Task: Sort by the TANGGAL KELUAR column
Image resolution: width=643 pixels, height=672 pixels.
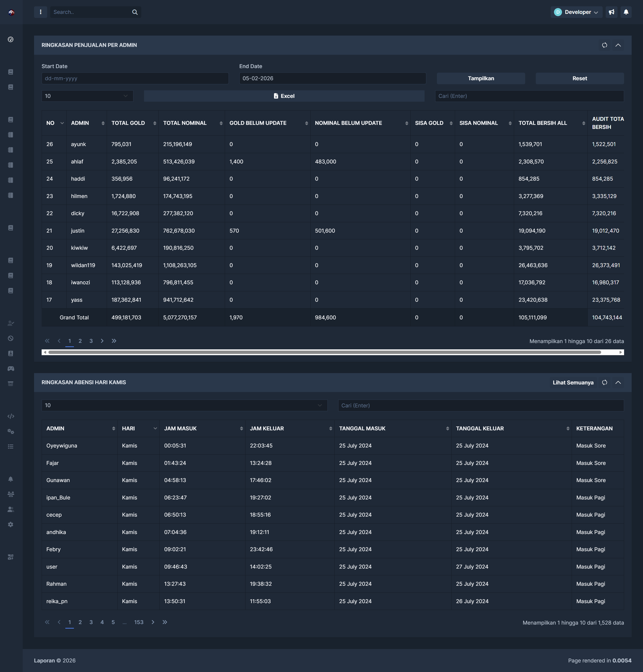Action: (x=511, y=428)
